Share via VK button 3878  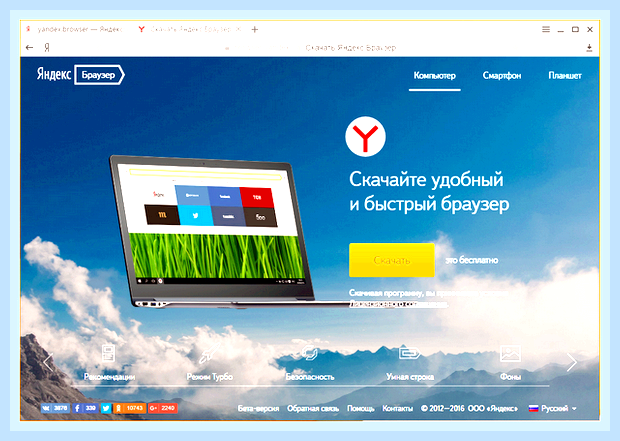(55, 408)
